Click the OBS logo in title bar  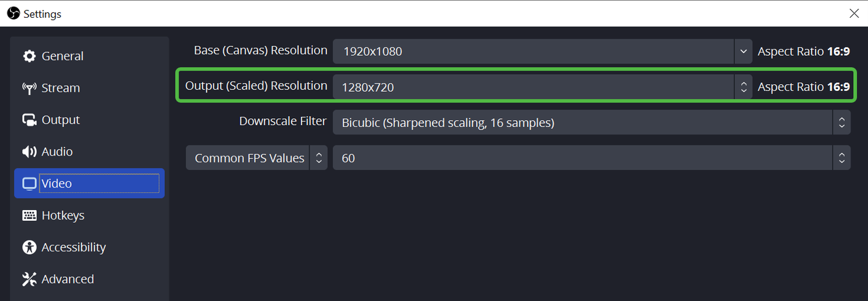coord(13,13)
